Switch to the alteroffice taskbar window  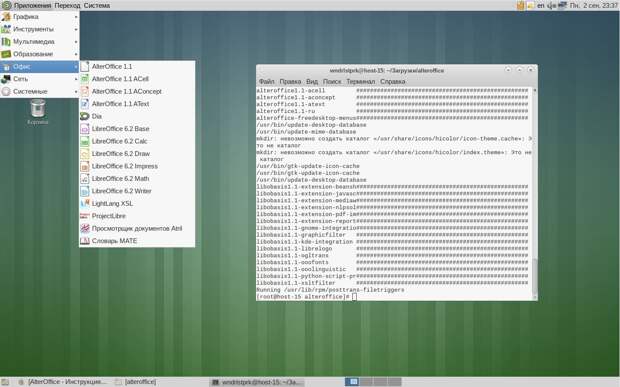coord(136,382)
